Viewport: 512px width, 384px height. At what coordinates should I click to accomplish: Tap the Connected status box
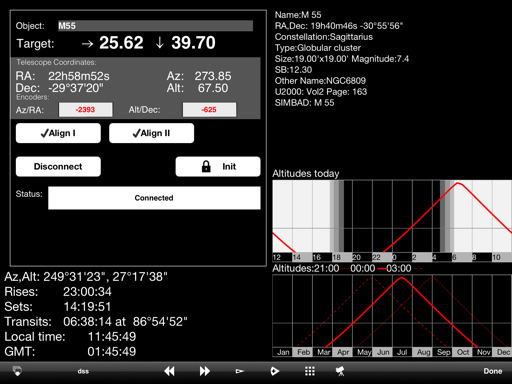154,198
